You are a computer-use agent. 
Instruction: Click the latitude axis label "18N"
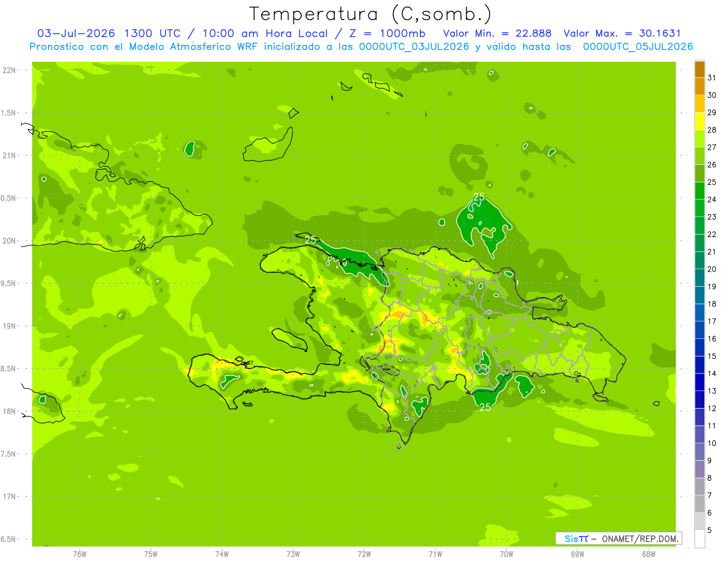pos(10,411)
